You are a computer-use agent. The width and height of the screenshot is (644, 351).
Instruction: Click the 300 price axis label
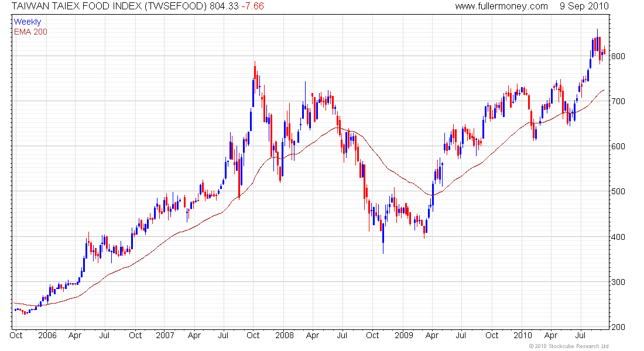tap(618, 282)
